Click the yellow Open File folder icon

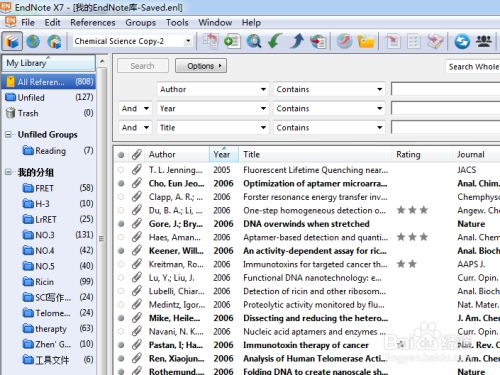click(x=366, y=41)
